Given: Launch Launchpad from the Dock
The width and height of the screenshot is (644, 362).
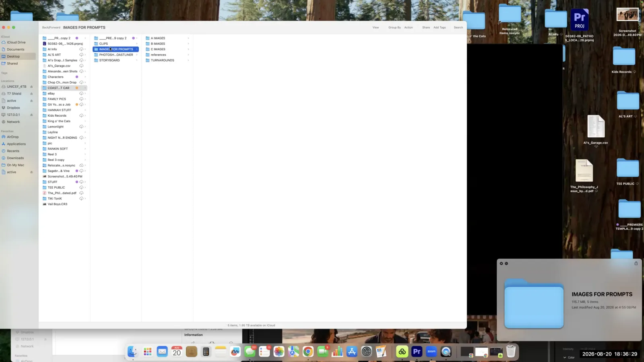Looking at the screenshot, I should [x=147, y=352].
